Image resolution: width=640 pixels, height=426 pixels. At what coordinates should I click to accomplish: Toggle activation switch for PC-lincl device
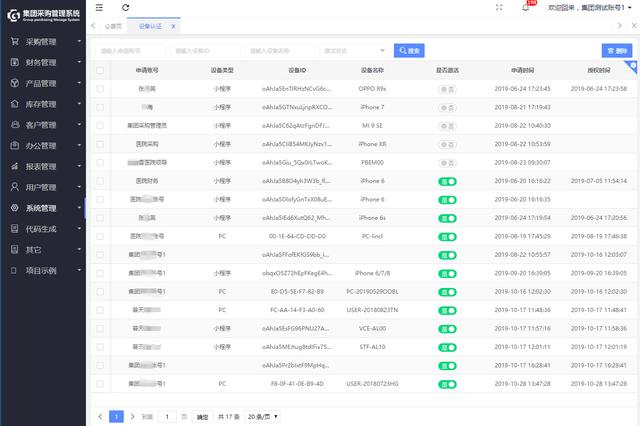[446, 236]
